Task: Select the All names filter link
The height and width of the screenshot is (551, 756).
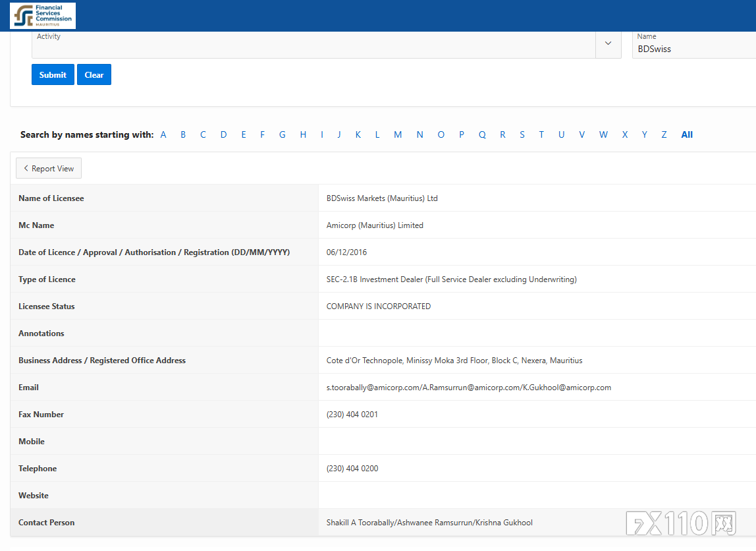Action: click(687, 134)
